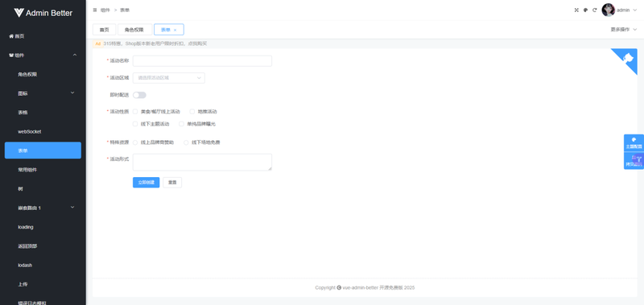Focus the 活动名称 text input
644x305 pixels.
202,60
